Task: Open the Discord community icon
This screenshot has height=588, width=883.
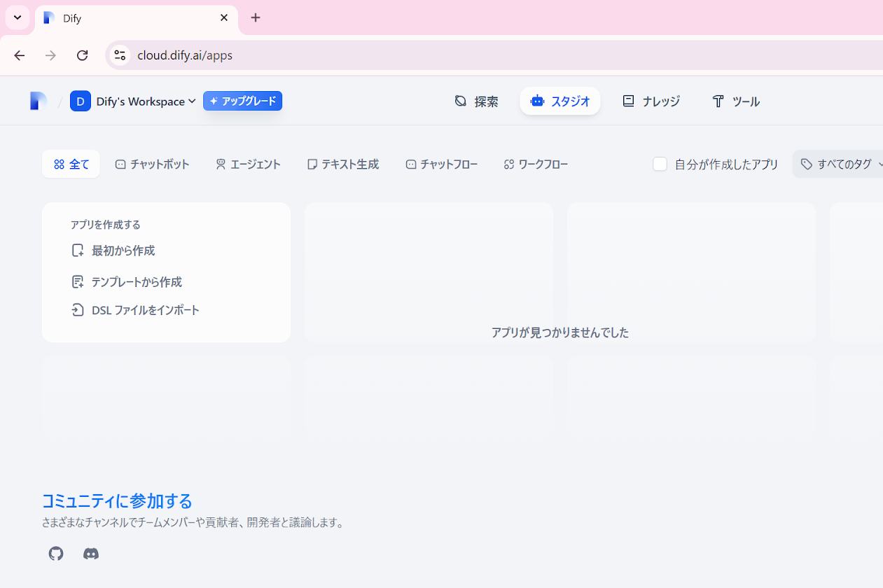Action: coord(91,554)
